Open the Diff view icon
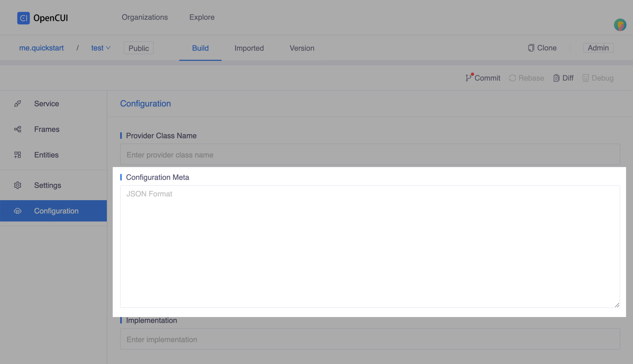The width and height of the screenshot is (633, 364). click(557, 77)
